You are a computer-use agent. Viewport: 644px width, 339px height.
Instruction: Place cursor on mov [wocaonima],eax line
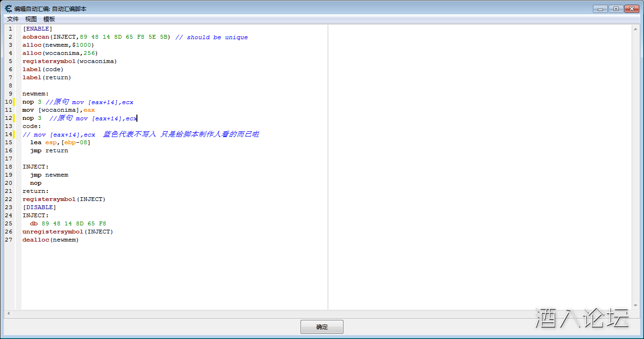[59, 110]
